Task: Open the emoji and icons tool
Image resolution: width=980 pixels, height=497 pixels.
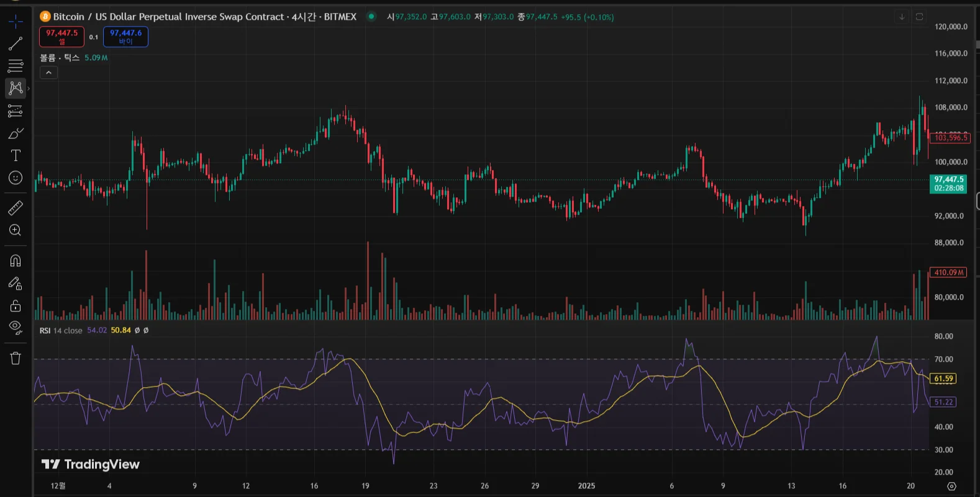Action: tap(16, 178)
